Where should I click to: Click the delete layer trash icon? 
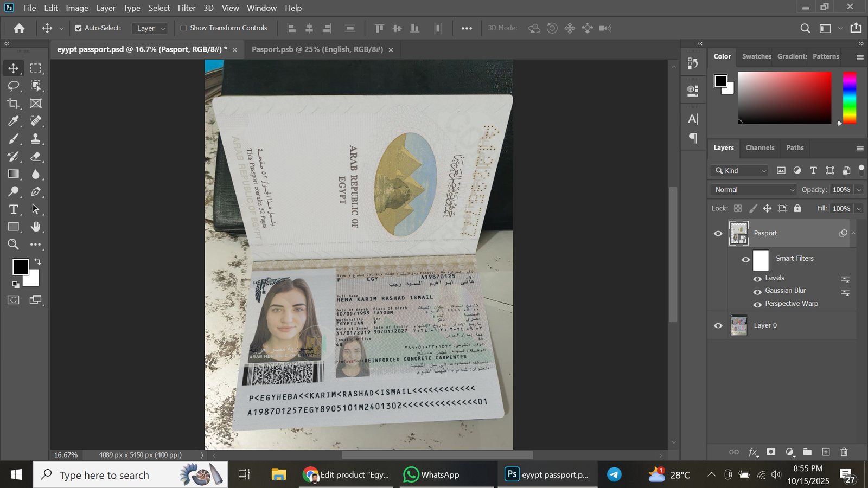point(844,452)
